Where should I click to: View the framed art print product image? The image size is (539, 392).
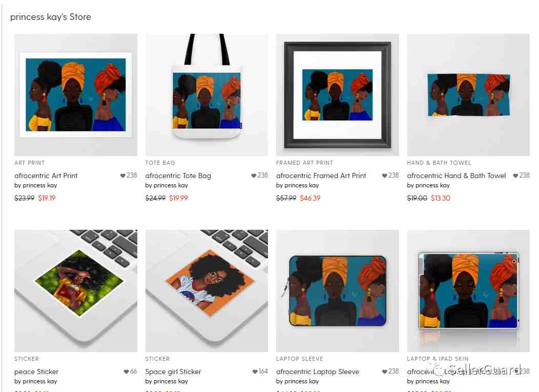[338, 95]
